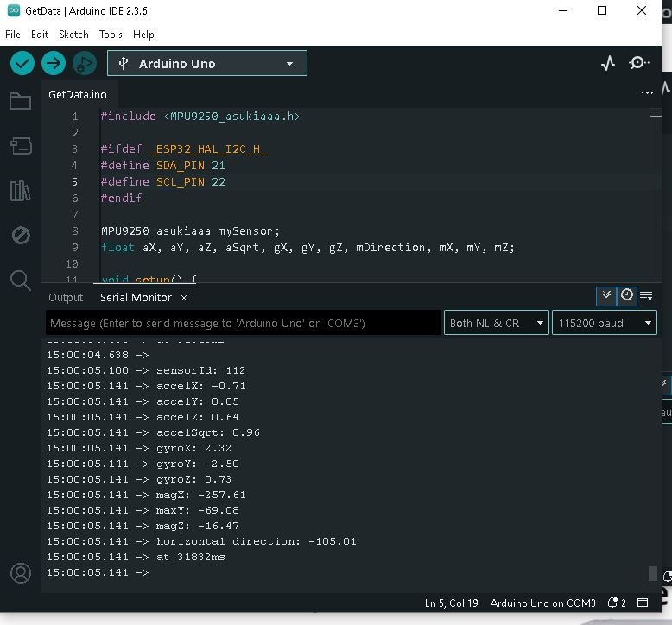Click the Serial Monitor vertical scrollbar thumb

(653, 573)
